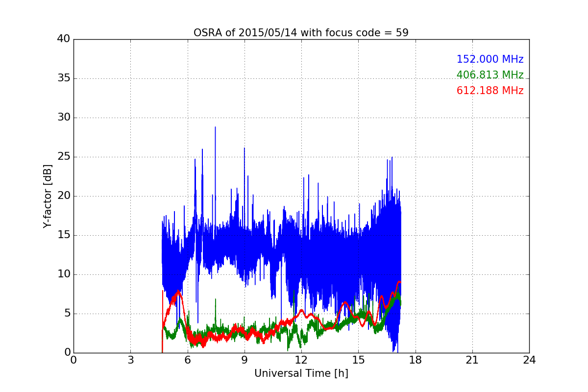Viewport: 588px width, 392px height.
Task: Click x-axis tick label '6'
Action: [187, 360]
